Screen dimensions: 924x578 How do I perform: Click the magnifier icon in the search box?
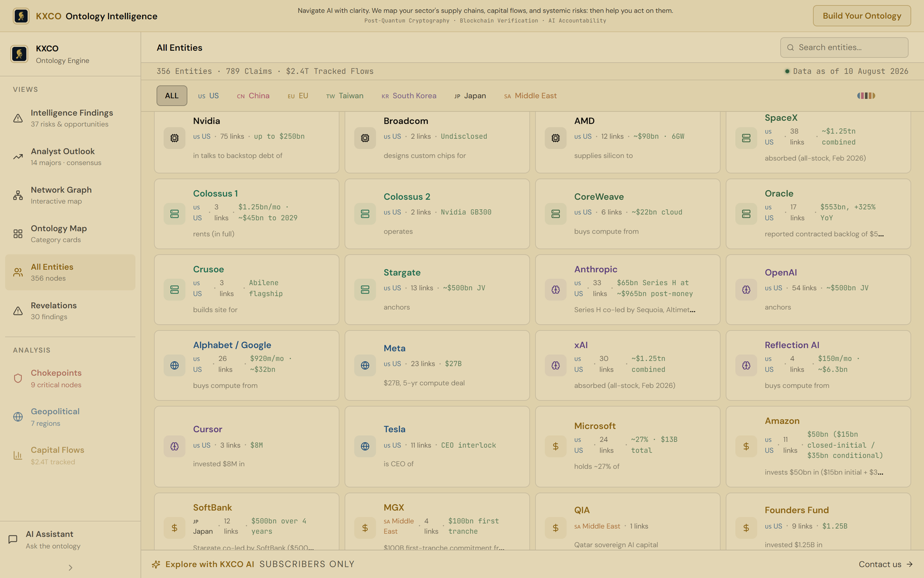(x=791, y=47)
